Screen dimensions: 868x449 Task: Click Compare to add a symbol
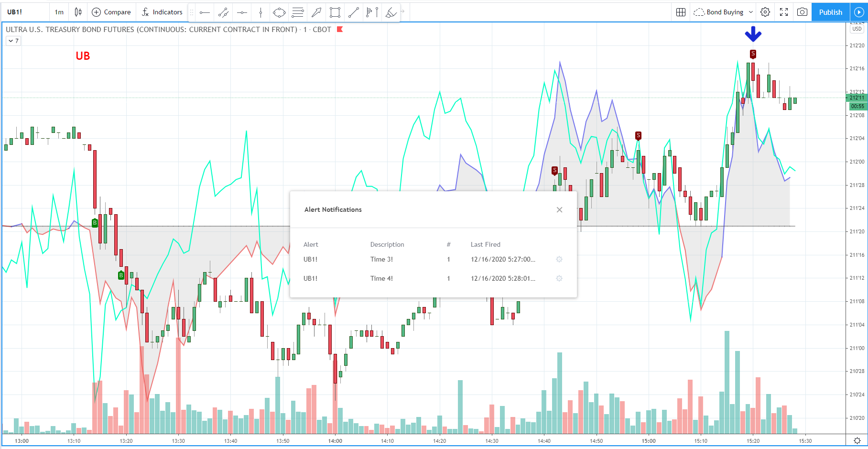[111, 12]
